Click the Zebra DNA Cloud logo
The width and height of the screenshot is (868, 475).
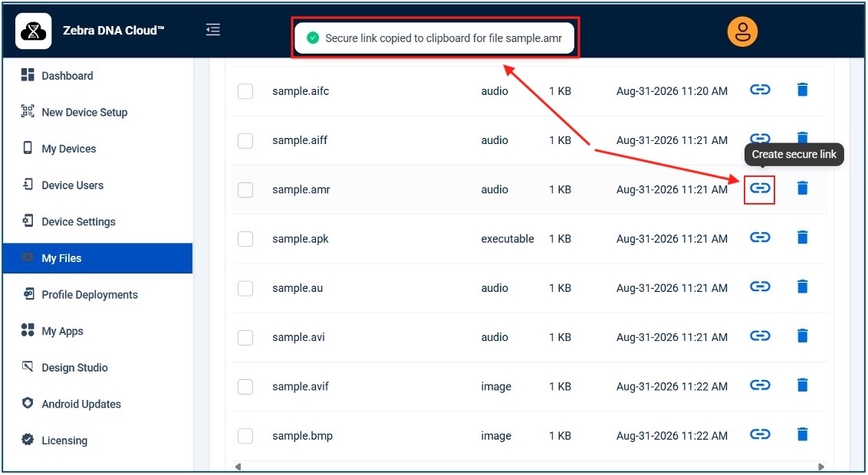[x=33, y=31]
